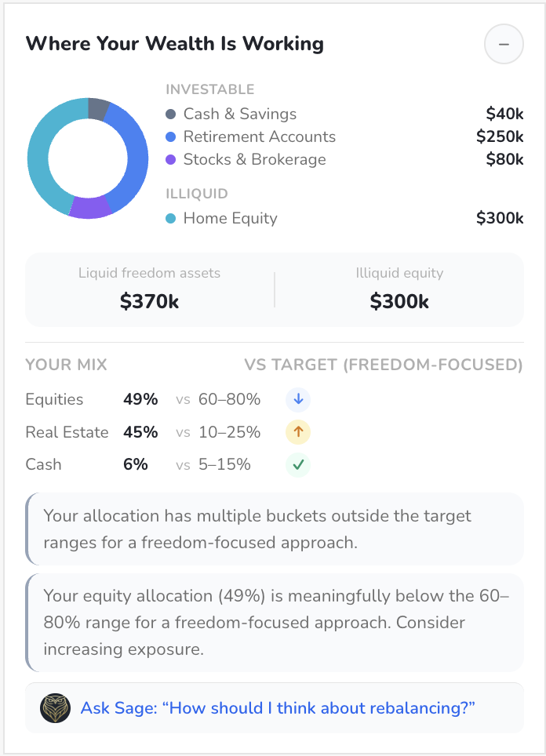Viewport: 546px width, 756px height.
Task: Click the Stocks & Brokerage legend dot
Action: 170,159
